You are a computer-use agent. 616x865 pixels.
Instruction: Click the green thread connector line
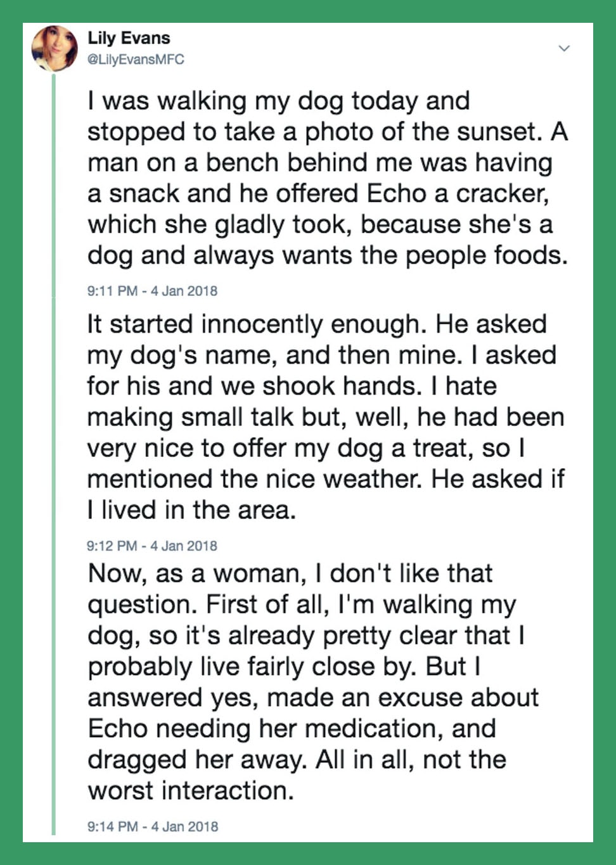tap(54, 444)
